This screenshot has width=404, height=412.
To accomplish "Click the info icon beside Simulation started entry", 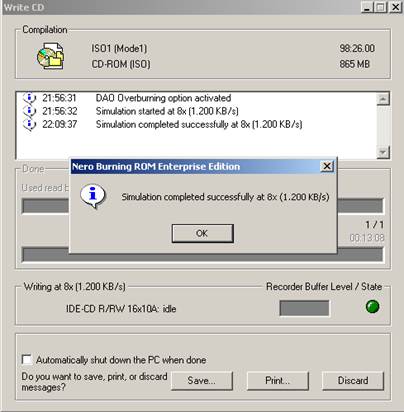I will (x=29, y=111).
